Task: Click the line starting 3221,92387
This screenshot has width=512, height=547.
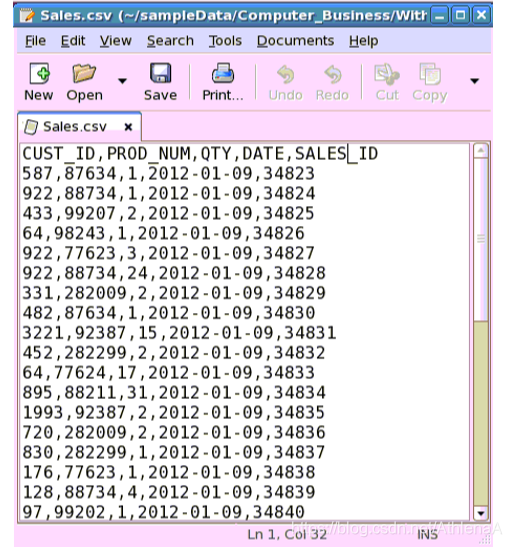Action: [179, 333]
